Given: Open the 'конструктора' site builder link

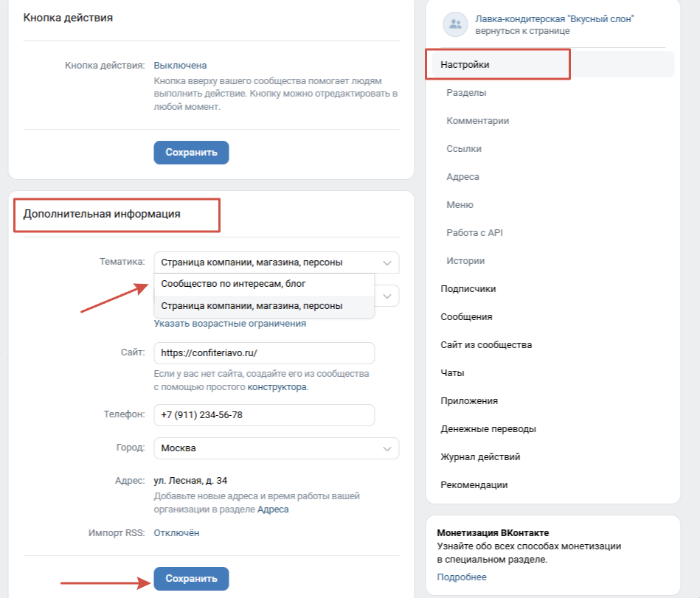Looking at the screenshot, I should [277, 387].
